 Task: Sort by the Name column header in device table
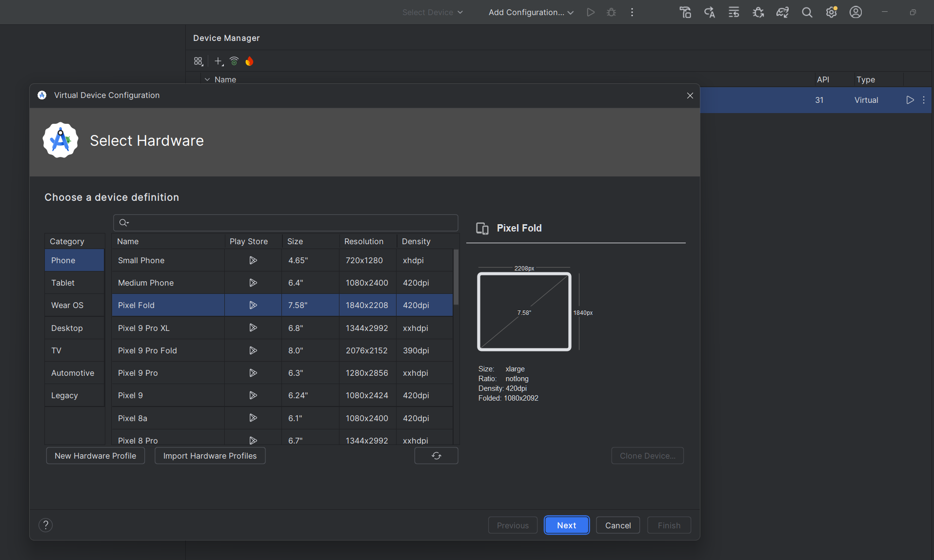point(168,241)
